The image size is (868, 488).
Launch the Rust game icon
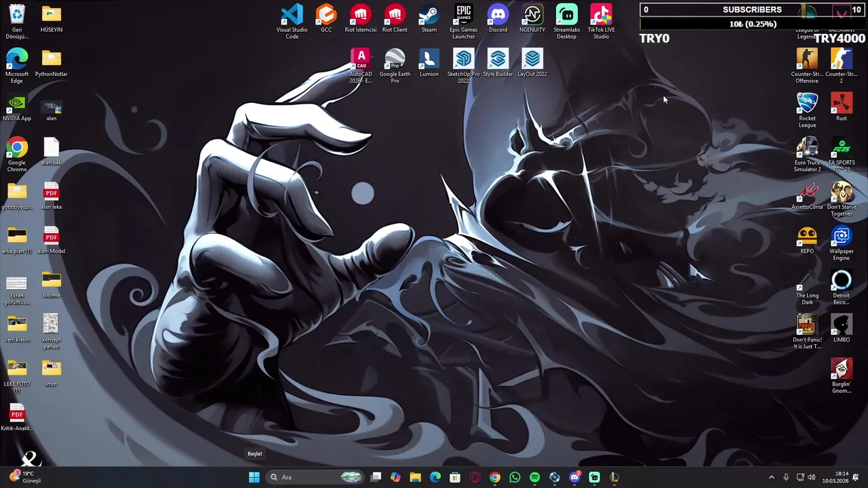pyautogui.click(x=841, y=107)
